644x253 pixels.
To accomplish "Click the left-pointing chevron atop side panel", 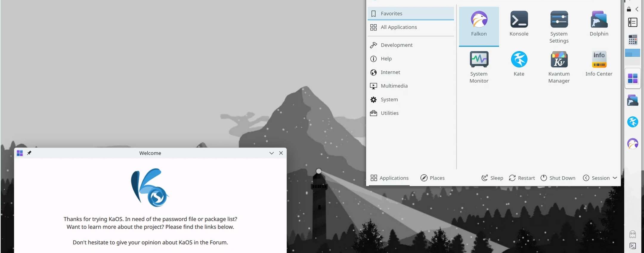I will tap(637, 9).
